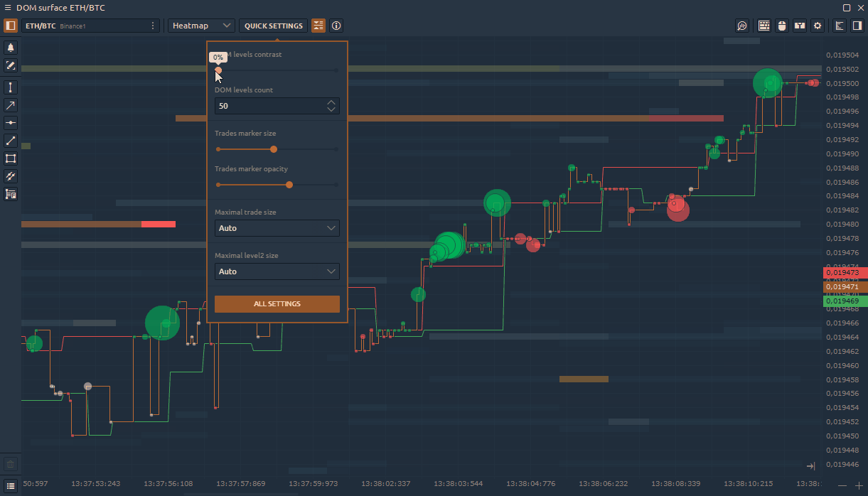868x496 pixels.
Task: Open the Heatmap mode dropdown
Action: click(x=203, y=26)
